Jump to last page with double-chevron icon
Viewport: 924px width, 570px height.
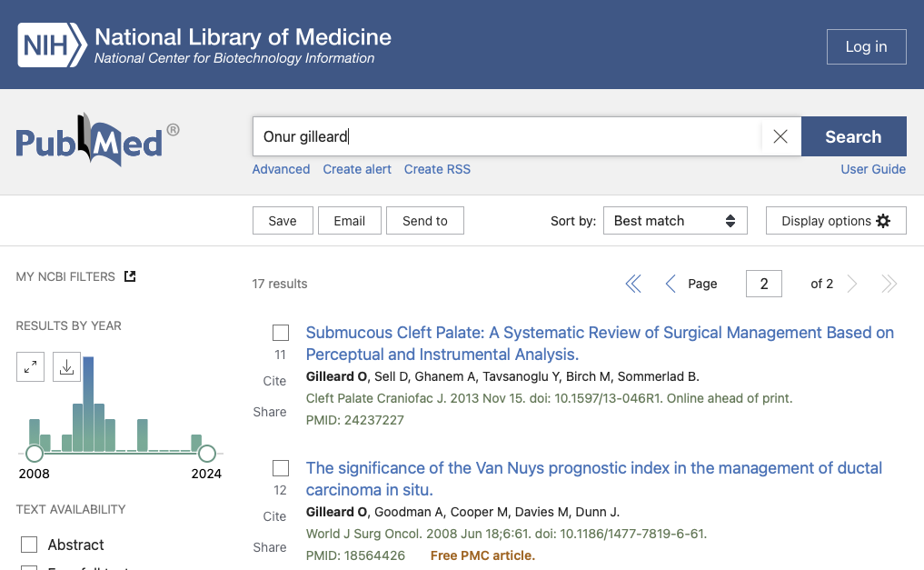889,283
